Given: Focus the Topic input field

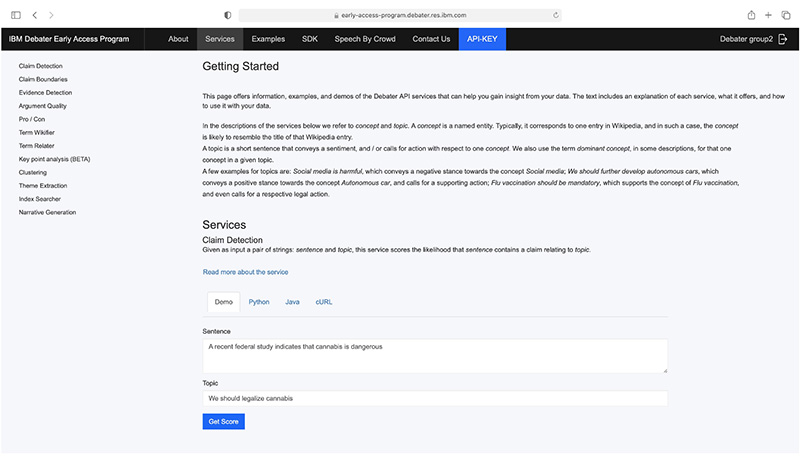Looking at the screenshot, I should point(434,398).
